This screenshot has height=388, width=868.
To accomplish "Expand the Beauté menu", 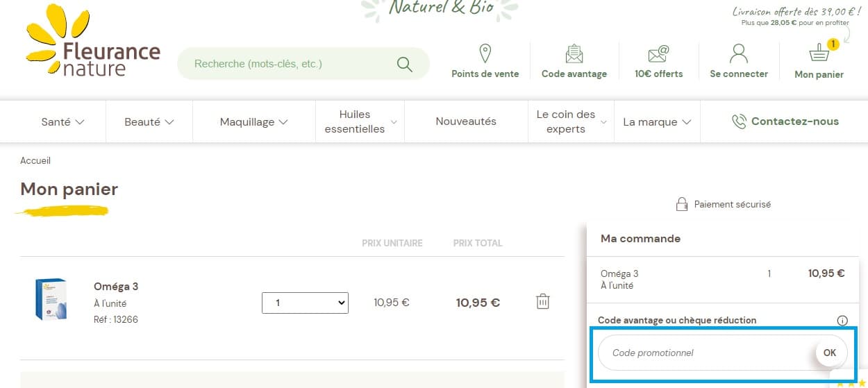I will point(149,121).
